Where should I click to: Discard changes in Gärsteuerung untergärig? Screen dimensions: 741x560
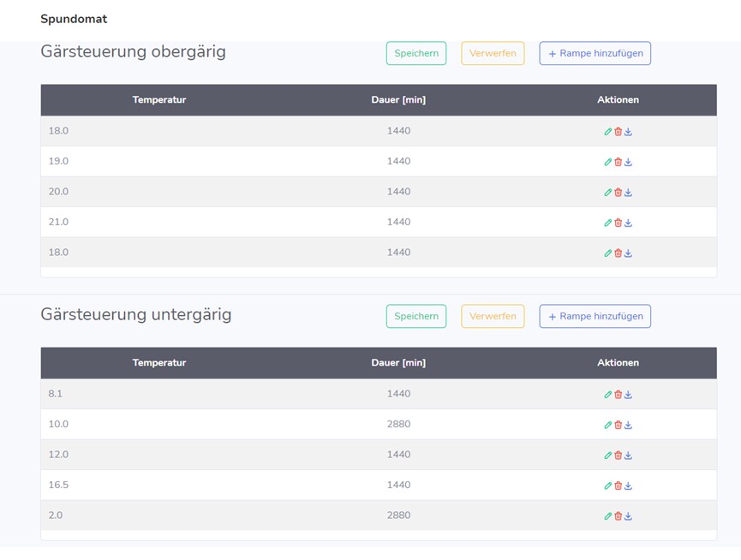coord(493,316)
